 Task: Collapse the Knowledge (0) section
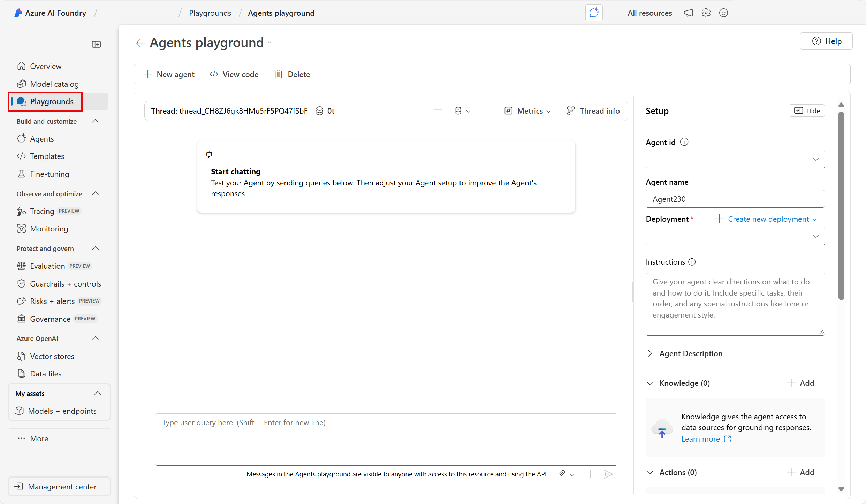650,383
